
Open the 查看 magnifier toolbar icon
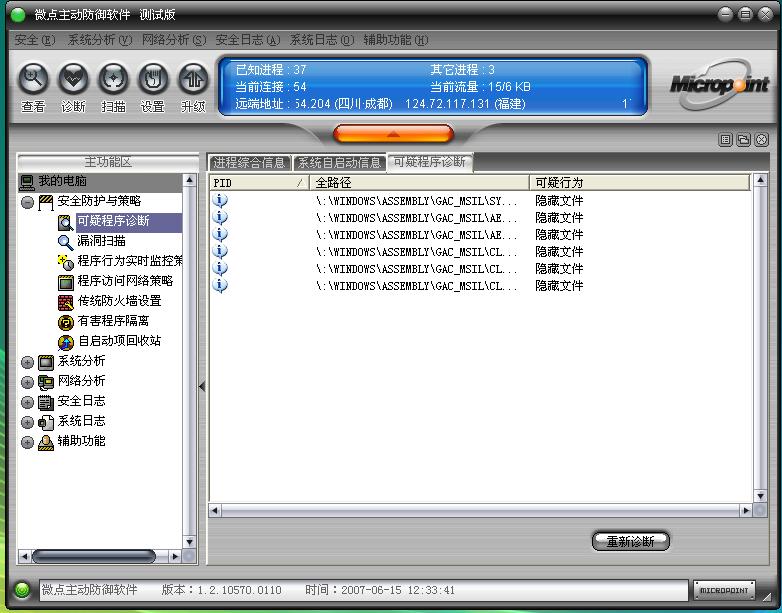click(33, 78)
